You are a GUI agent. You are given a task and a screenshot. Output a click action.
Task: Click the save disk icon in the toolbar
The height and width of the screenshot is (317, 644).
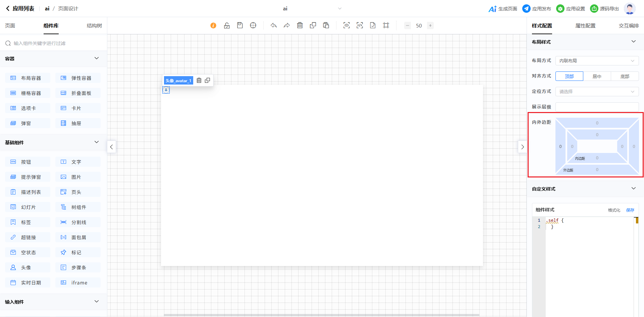click(x=240, y=25)
